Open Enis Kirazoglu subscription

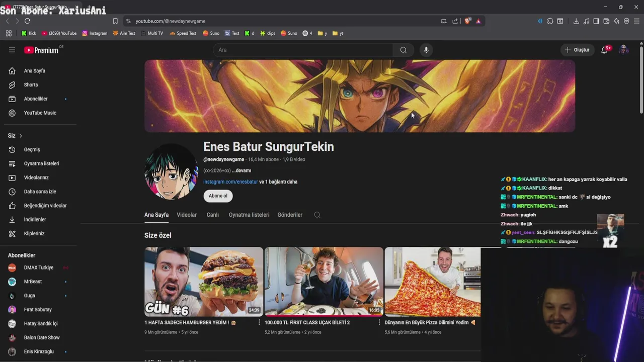pos(38,351)
